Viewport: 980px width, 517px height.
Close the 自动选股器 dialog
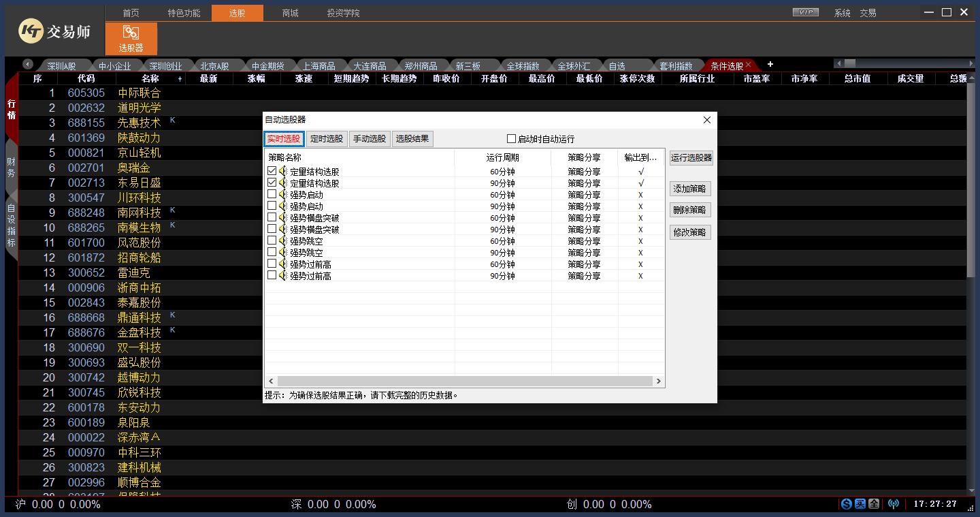click(707, 120)
